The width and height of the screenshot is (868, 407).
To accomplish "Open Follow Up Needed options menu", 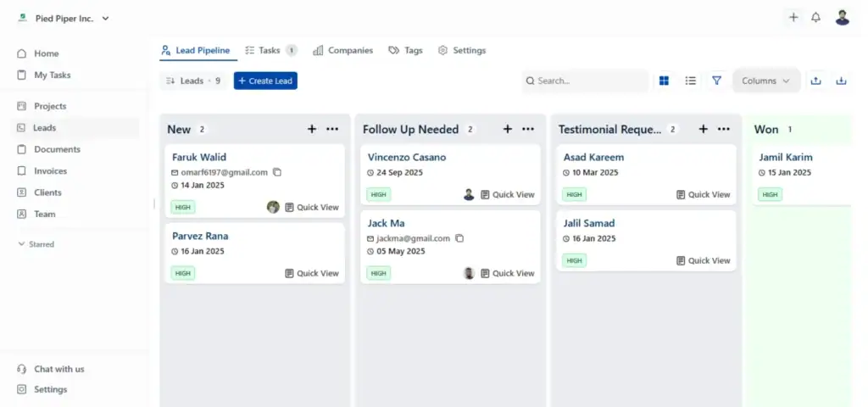I will click(528, 129).
